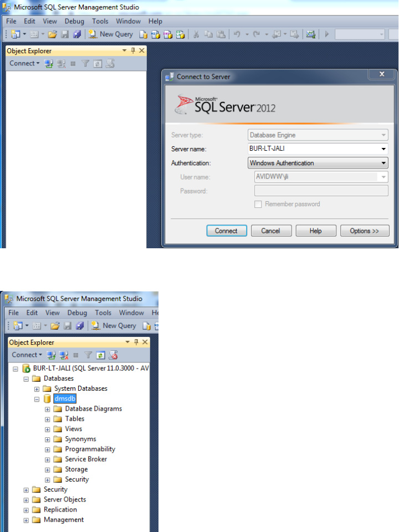The width and height of the screenshot is (399, 532).
Task: Click Paste icon in upper toolbar
Action: [221, 34]
